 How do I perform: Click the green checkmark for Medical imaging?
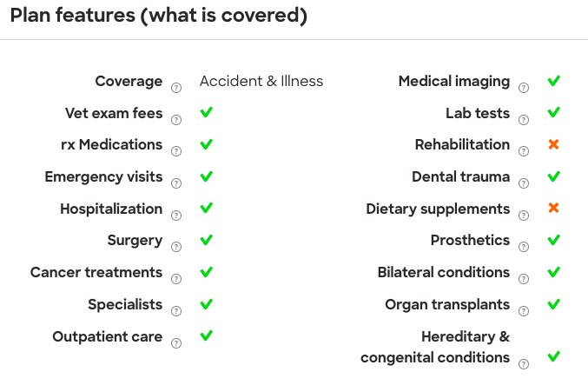(x=554, y=80)
